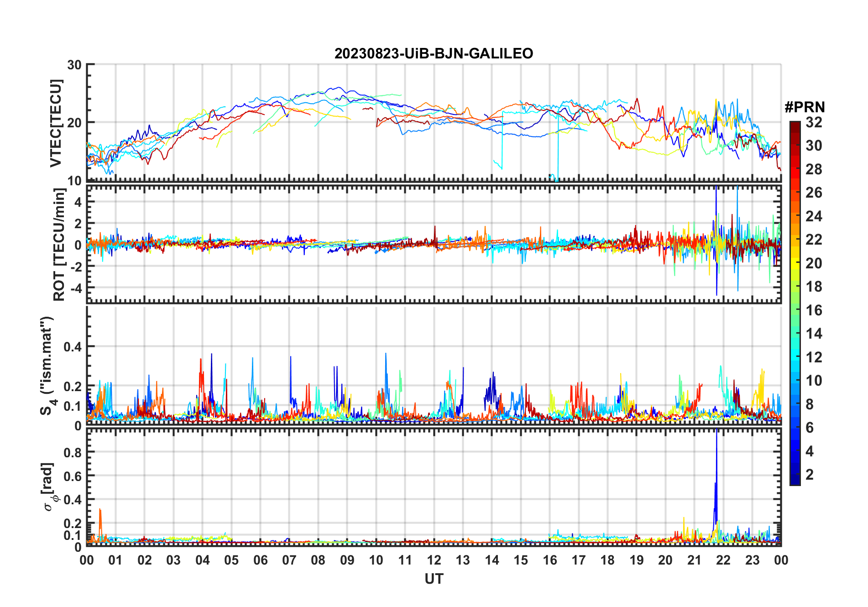
Task: Click the 01 hour tick on UT axis
Action: pyautogui.click(x=115, y=560)
